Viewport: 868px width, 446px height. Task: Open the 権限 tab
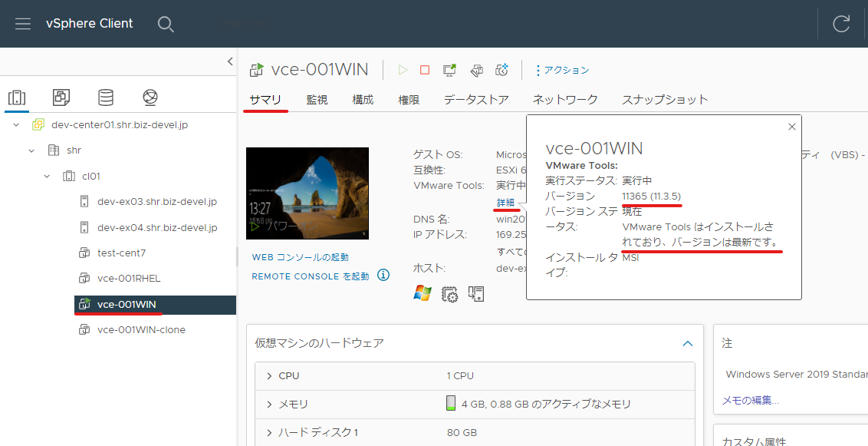click(x=409, y=100)
